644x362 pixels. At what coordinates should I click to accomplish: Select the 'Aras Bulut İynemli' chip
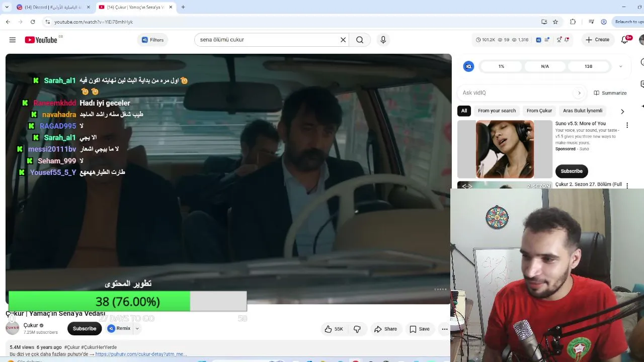[x=583, y=111]
